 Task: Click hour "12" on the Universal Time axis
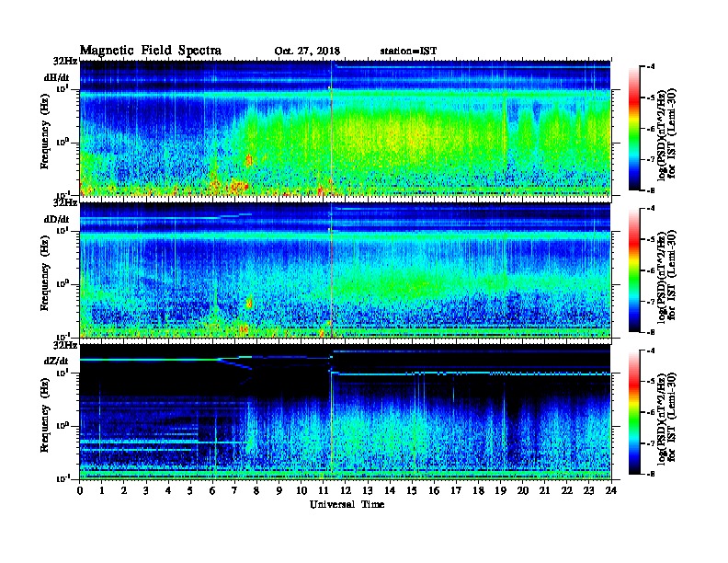[x=346, y=490]
